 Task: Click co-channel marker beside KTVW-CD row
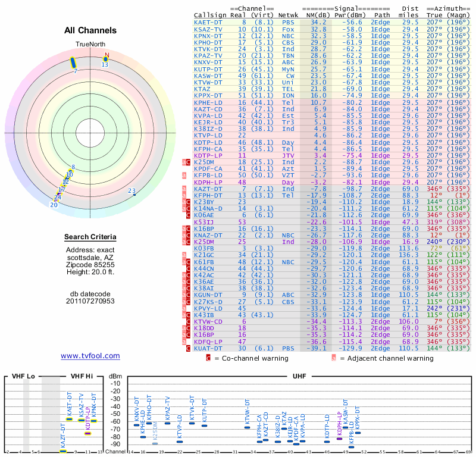coord(188,321)
